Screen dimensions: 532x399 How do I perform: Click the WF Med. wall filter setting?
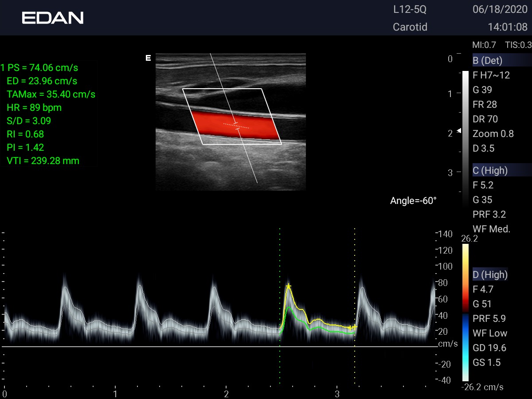(491, 229)
